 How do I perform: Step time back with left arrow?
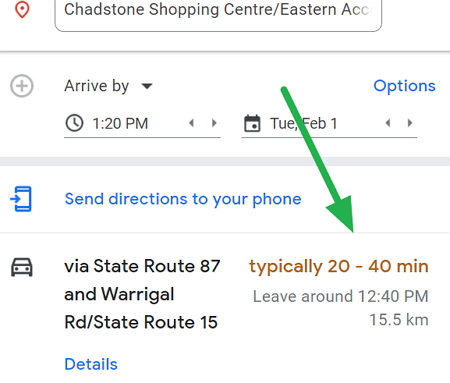pyautogui.click(x=191, y=123)
